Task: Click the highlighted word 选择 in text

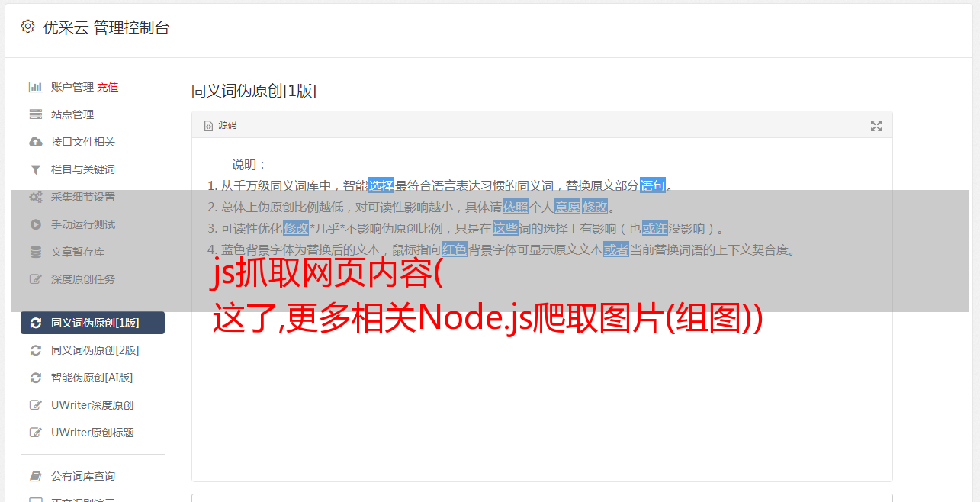Action: coord(381,185)
